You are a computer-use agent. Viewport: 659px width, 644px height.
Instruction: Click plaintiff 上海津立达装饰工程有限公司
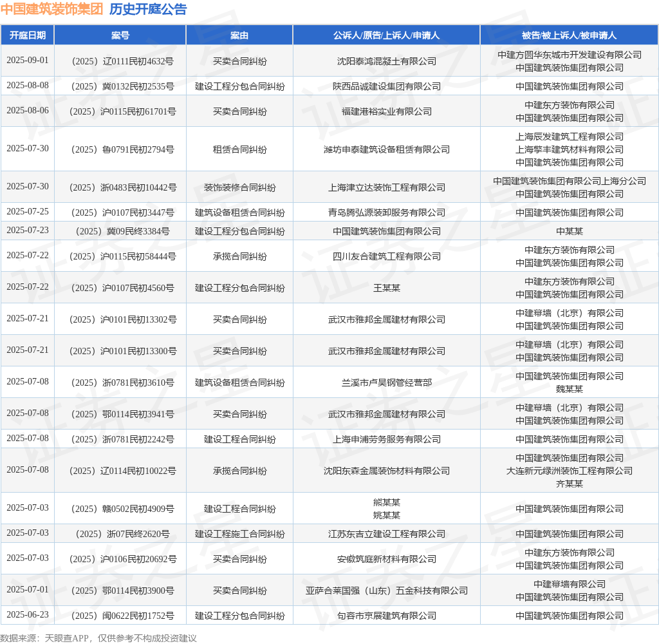click(x=387, y=187)
